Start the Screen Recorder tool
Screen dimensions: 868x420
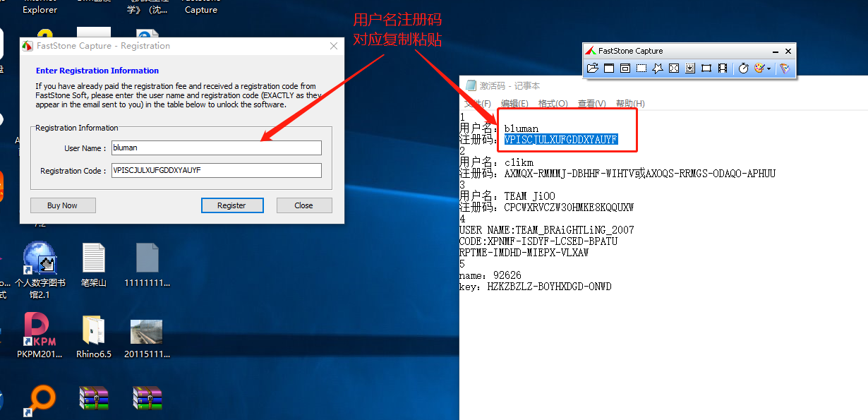(723, 68)
